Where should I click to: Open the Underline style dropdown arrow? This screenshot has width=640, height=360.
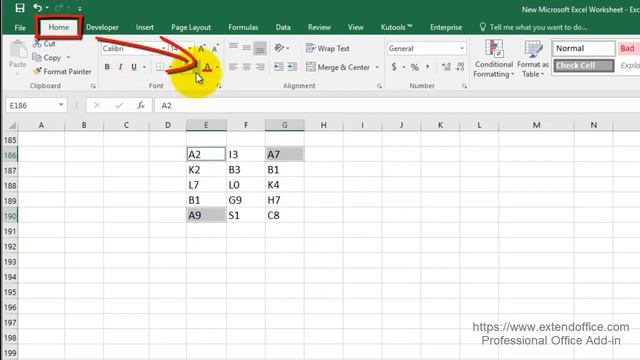click(144, 67)
